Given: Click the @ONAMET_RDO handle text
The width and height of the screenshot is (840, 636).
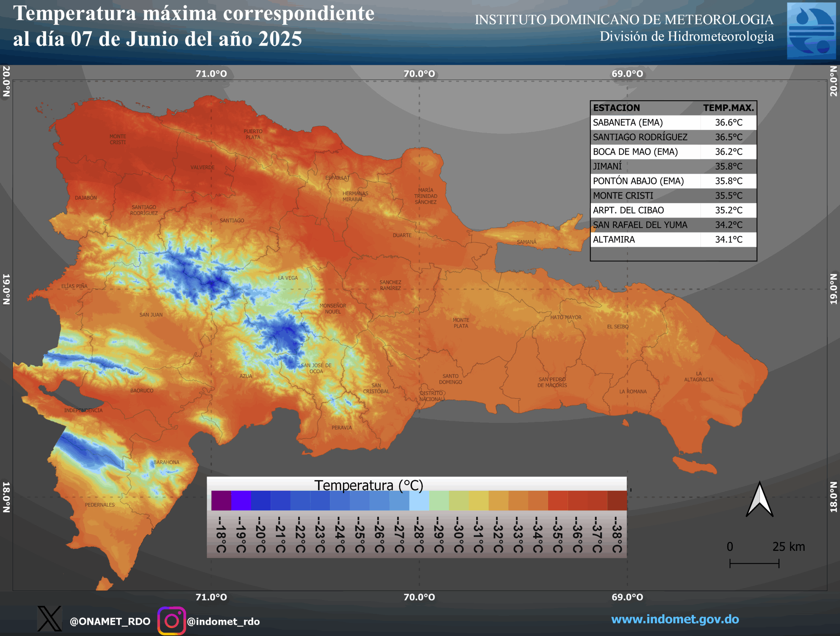Looking at the screenshot, I should tap(110, 621).
